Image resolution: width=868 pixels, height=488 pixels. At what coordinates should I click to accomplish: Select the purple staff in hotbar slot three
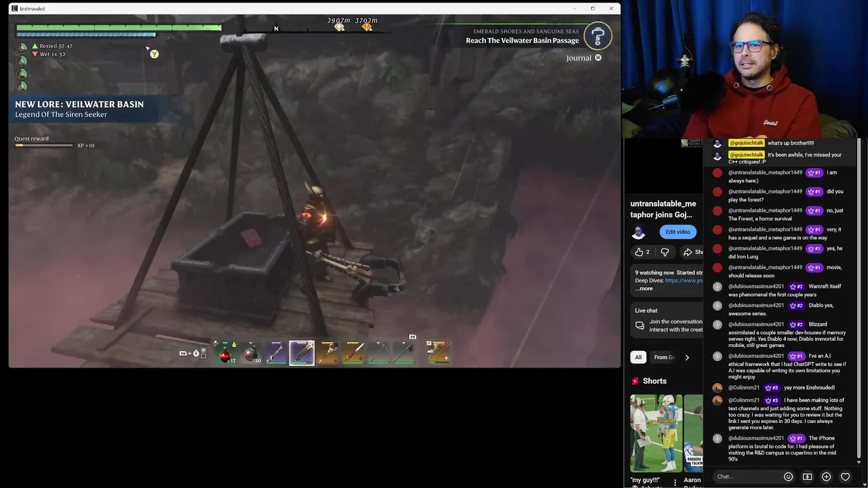(x=276, y=352)
